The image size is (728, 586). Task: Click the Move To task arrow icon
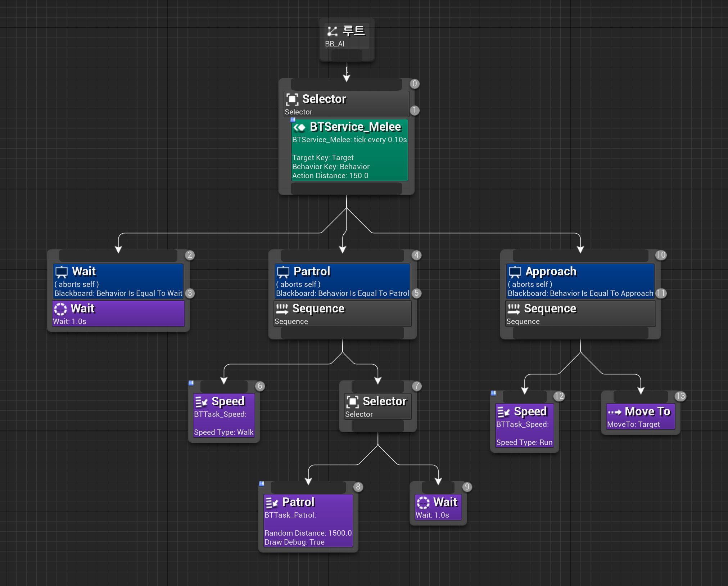tap(614, 412)
